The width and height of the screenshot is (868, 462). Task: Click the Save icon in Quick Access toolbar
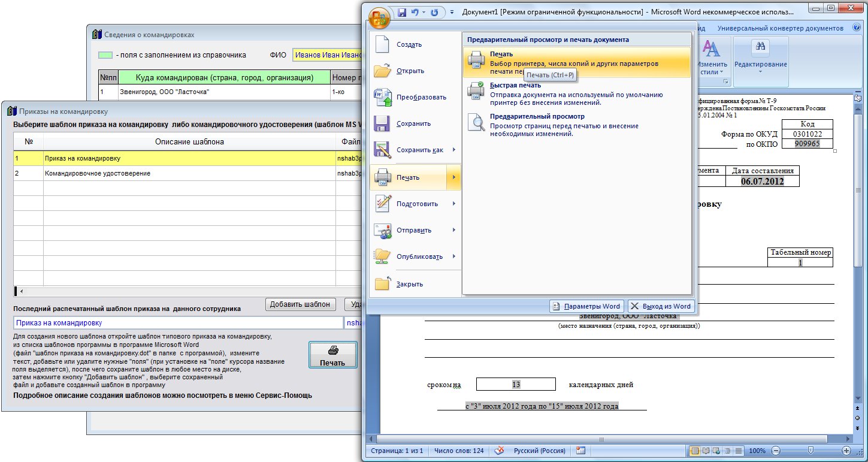tap(402, 12)
